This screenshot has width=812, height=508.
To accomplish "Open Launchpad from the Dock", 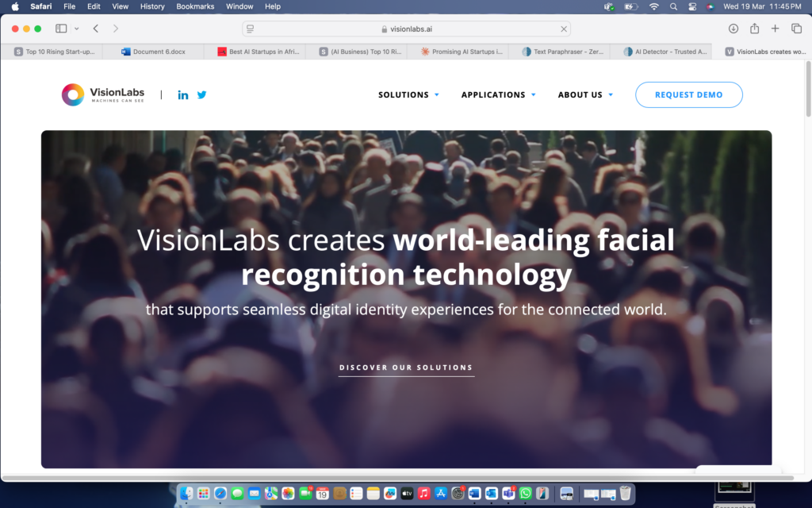I will 204,494.
